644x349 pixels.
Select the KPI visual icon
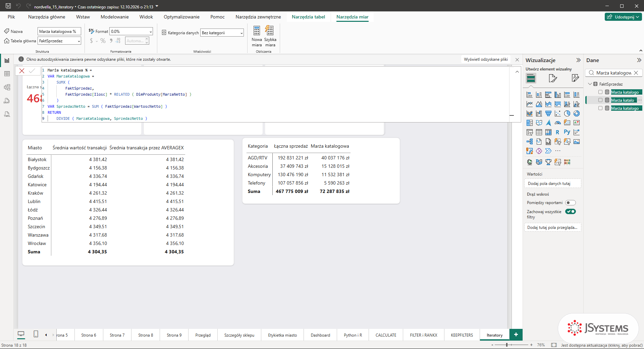coord(577,123)
